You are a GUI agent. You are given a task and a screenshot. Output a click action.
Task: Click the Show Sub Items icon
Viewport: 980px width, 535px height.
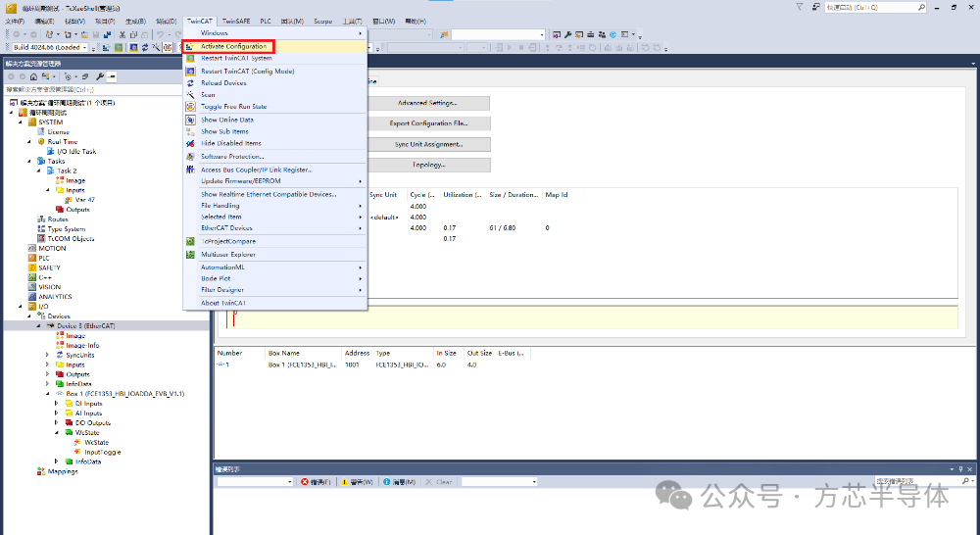pyautogui.click(x=191, y=132)
